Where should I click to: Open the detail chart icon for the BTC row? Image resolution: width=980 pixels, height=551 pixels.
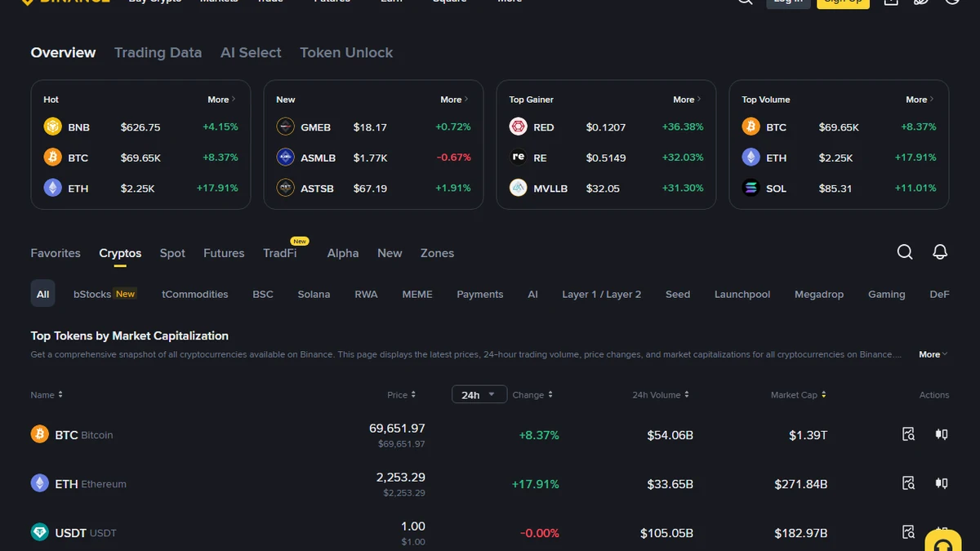(x=908, y=434)
